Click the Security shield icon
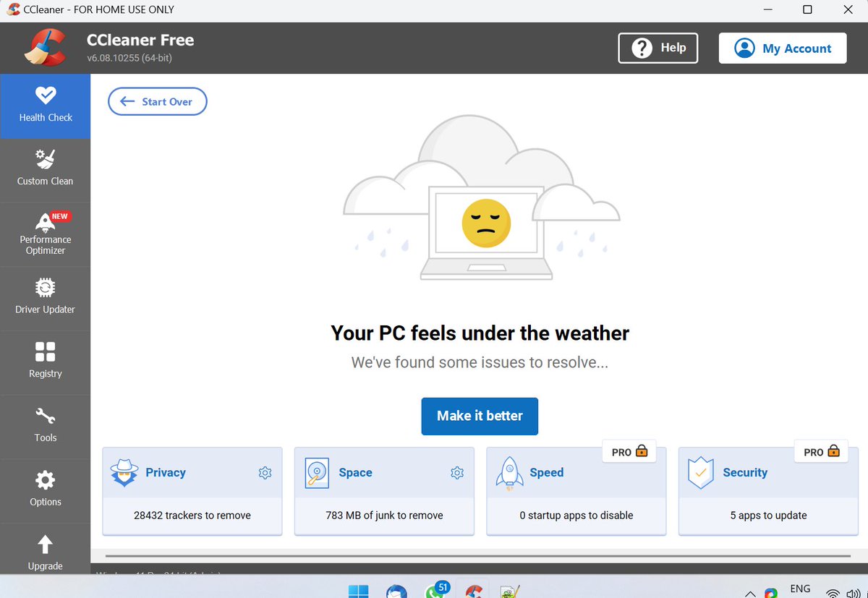 [x=701, y=473]
